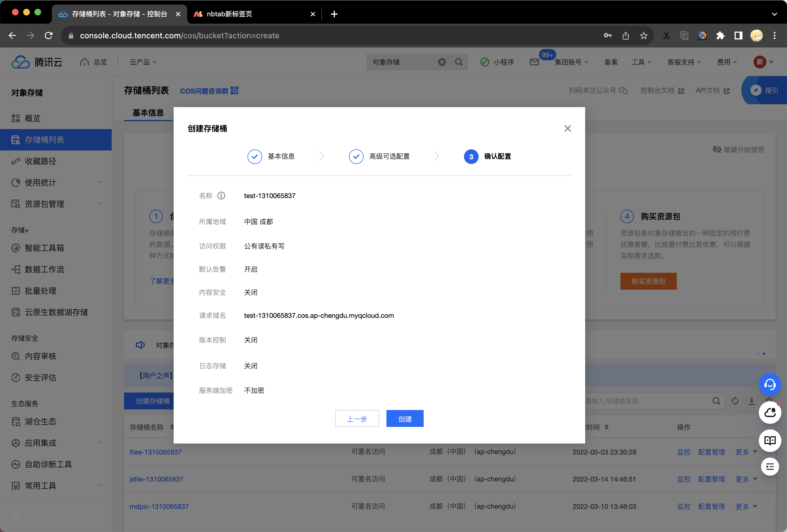Open bucket files-1310065837

155,452
